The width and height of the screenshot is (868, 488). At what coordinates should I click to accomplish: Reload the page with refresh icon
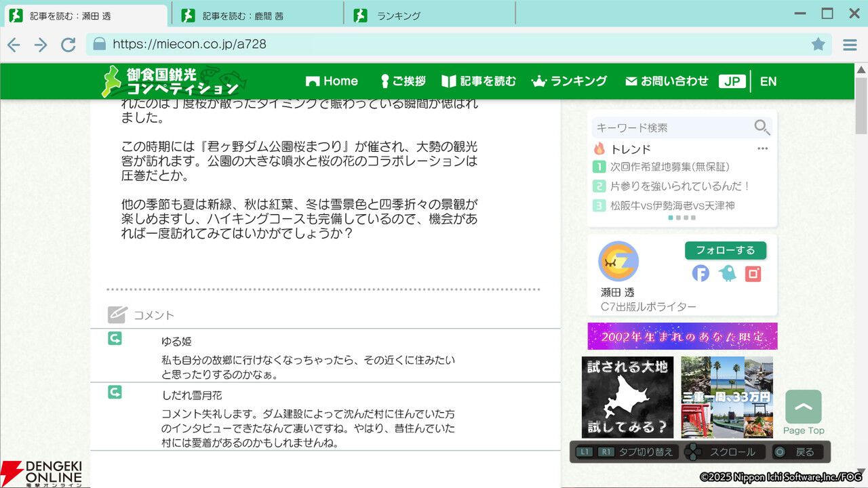(x=68, y=45)
